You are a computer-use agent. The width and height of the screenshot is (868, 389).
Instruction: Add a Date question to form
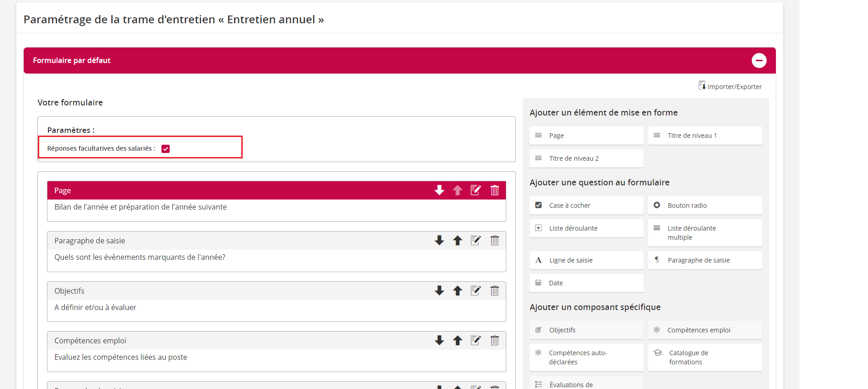point(586,283)
